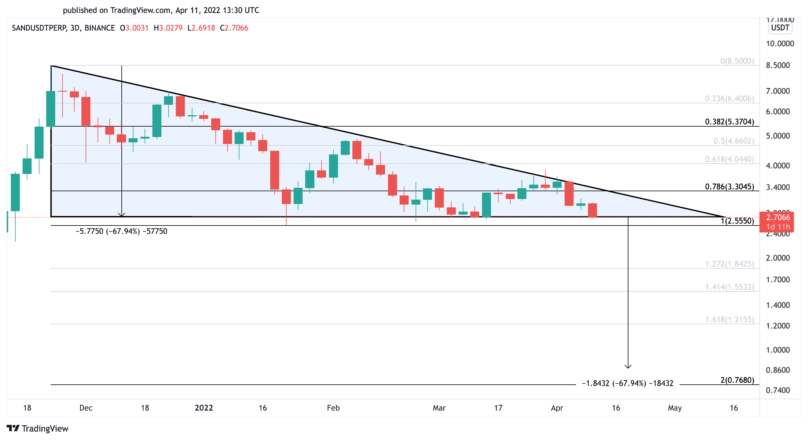
Task: Click the 1.272(1.8425) Fibonacci extension label
Action: click(729, 264)
